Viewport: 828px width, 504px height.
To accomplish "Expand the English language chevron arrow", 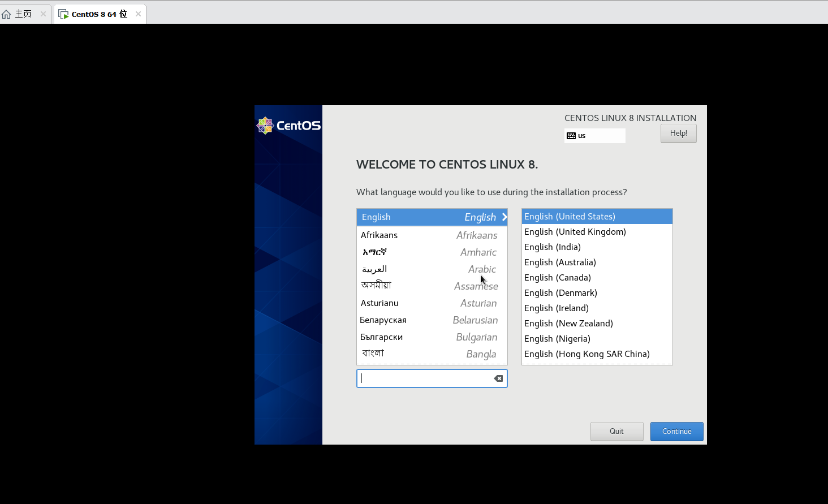I will tap(504, 217).
